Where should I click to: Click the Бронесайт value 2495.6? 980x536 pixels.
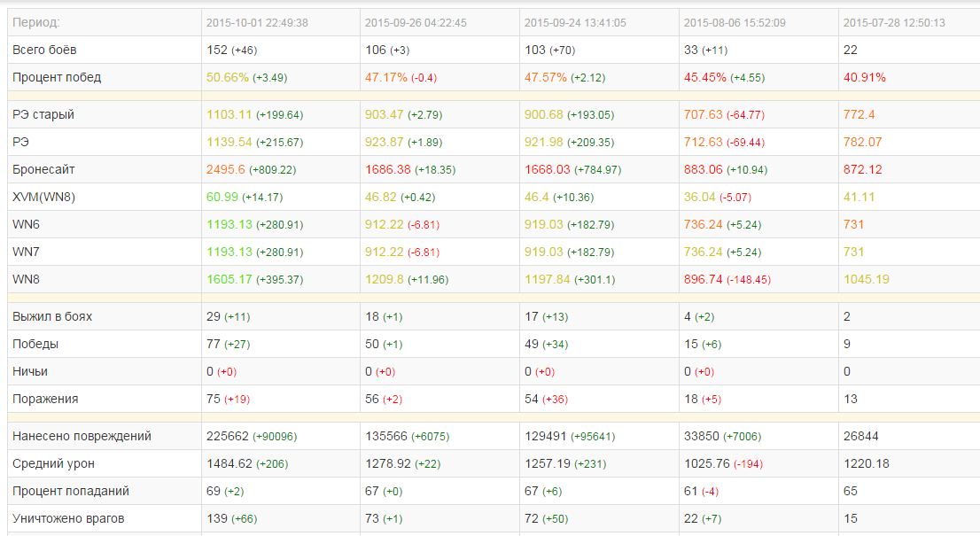coord(226,169)
